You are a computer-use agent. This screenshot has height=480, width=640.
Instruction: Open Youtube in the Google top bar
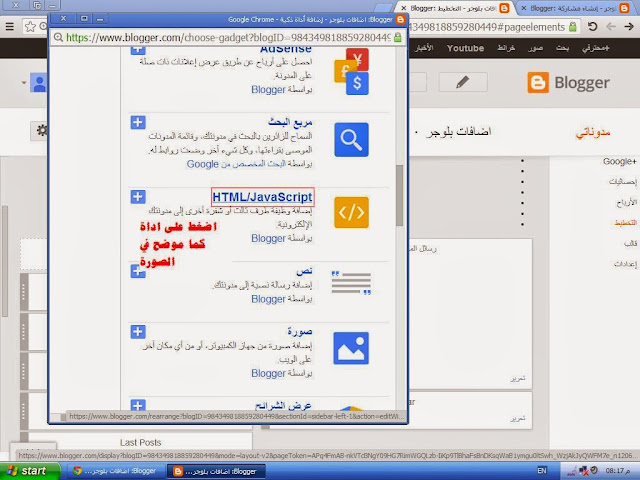pyautogui.click(x=465, y=48)
